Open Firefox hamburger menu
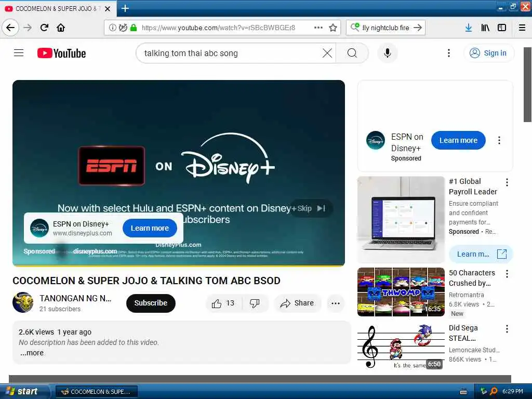This screenshot has width=532, height=399. (x=522, y=28)
